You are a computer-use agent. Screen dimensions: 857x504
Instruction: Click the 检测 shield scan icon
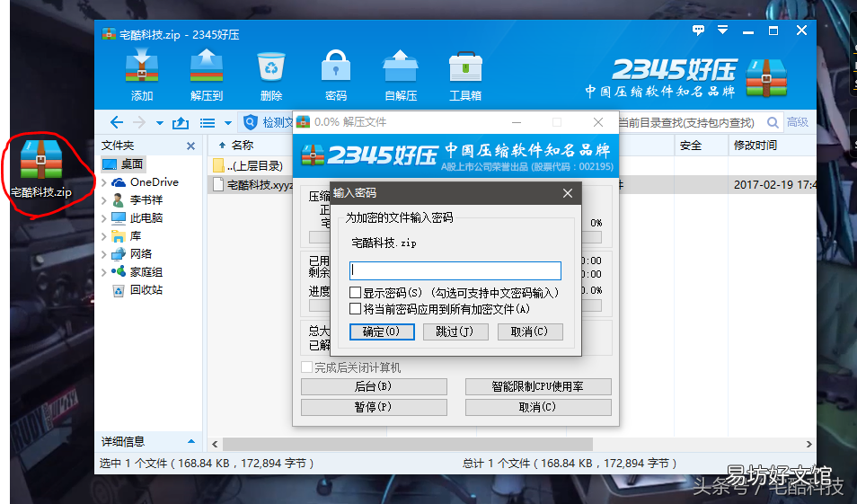(x=251, y=122)
